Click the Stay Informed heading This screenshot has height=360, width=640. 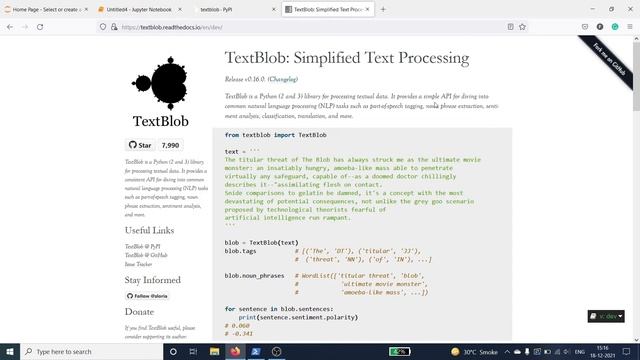[153, 280]
